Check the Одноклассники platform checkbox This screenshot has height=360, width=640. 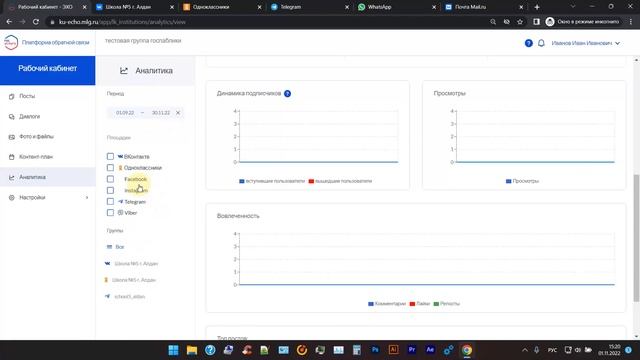tap(110, 168)
